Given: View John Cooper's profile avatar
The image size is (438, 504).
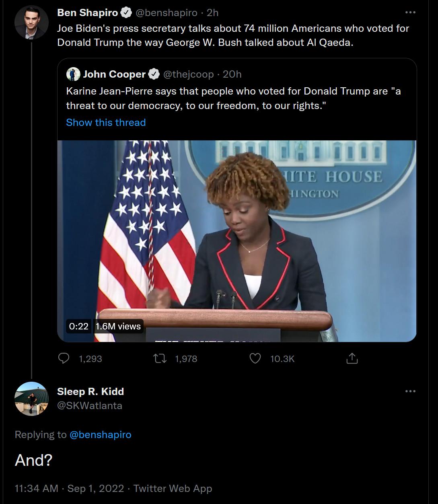Looking at the screenshot, I should (73, 74).
